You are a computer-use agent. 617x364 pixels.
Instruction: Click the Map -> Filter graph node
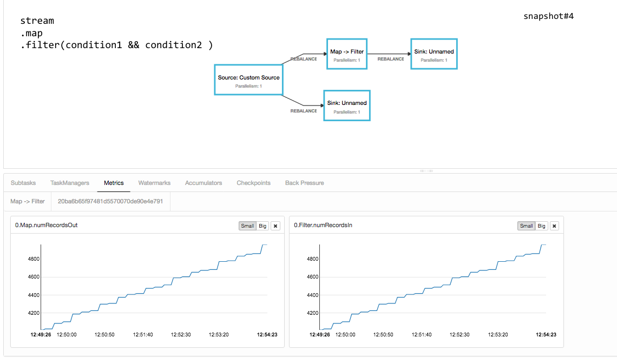pos(347,54)
